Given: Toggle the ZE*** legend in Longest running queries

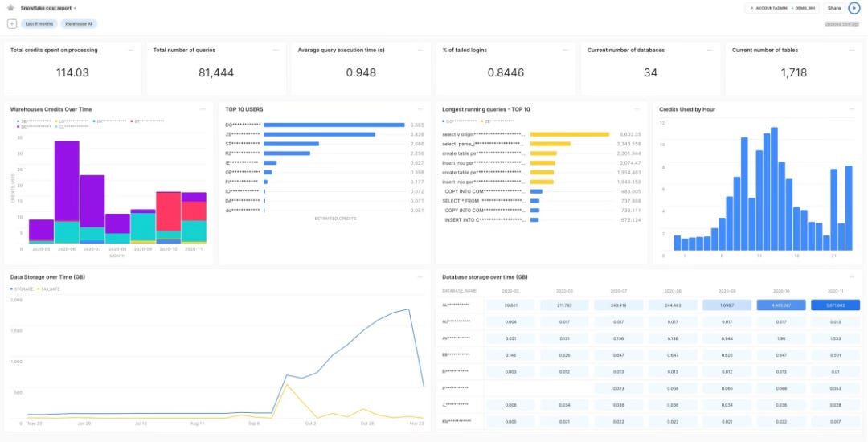Looking at the screenshot, I should [x=497, y=121].
